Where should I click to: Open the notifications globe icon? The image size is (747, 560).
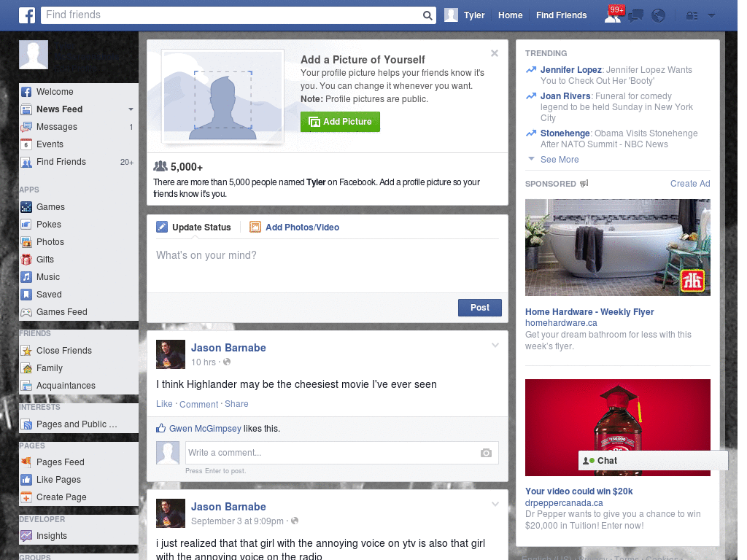[658, 15]
